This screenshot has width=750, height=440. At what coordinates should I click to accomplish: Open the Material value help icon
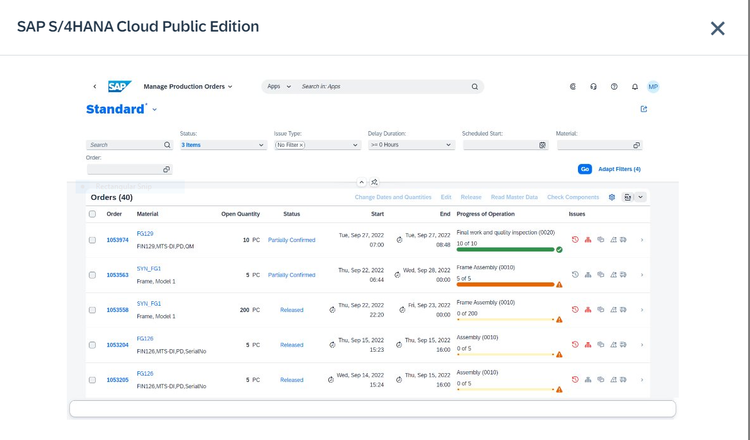(636, 145)
